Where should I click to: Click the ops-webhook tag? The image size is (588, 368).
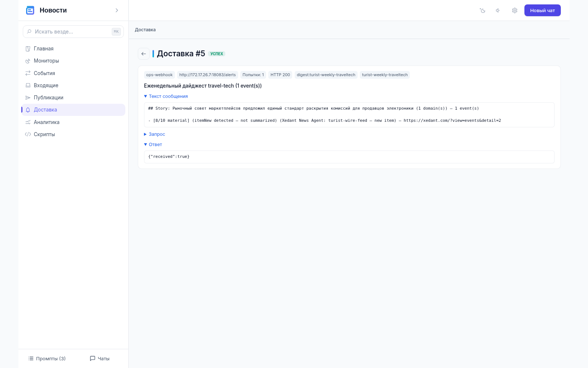159,75
